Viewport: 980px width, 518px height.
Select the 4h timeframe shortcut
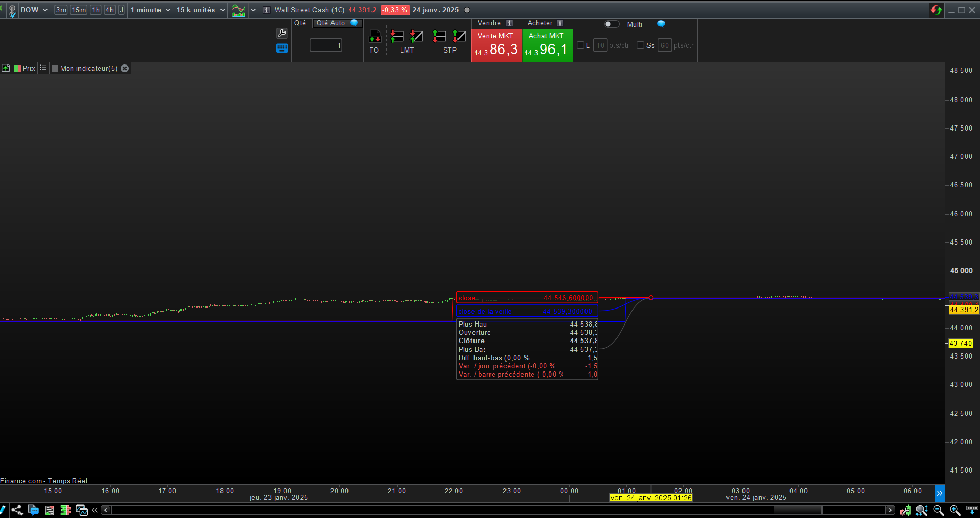click(x=109, y=10)
